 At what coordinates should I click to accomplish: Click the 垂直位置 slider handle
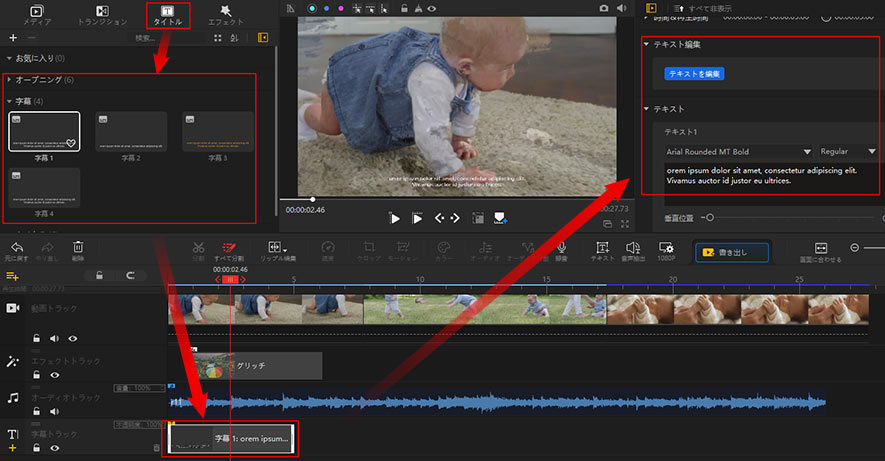click(x=709, y=217)
